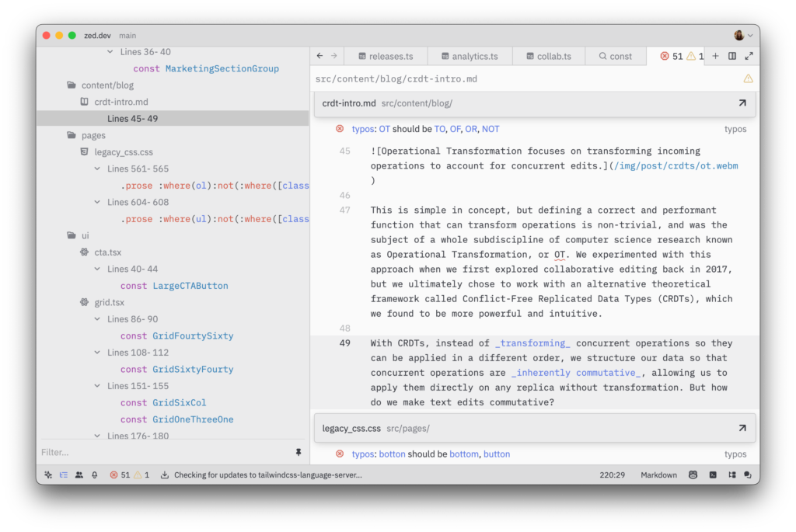The width and height of the screenshot is (796, 532).
Task: Split the editor pane
Action: [732, 56]
